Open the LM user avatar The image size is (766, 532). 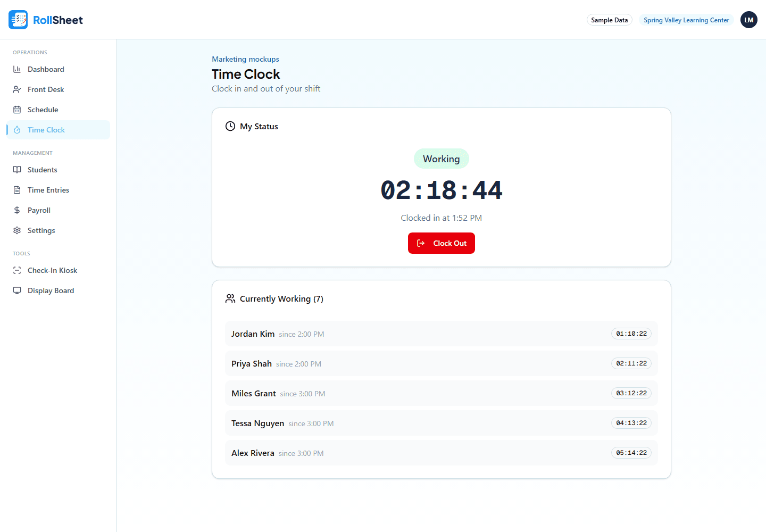[x=749, y=20]
